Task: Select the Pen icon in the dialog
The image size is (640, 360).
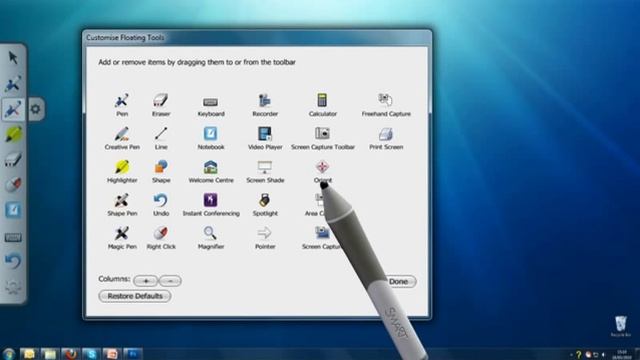Action: [x=122, y=100]
